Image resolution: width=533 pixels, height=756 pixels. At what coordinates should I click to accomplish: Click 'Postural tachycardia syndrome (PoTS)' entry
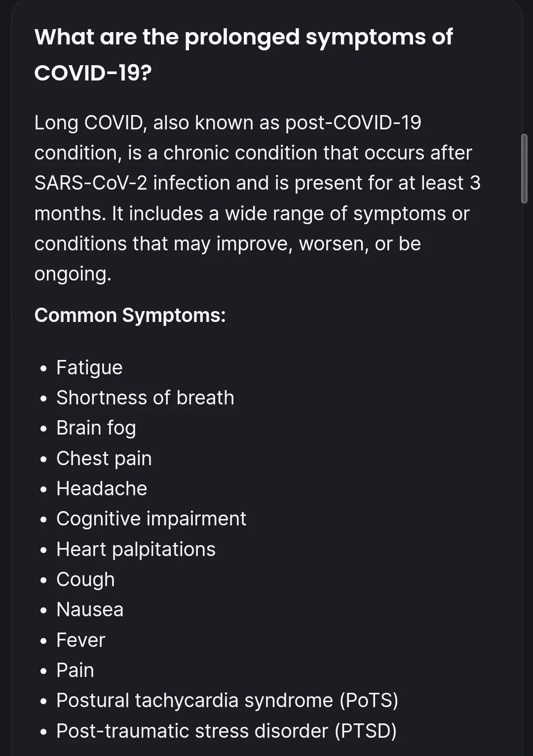[227, 700]
